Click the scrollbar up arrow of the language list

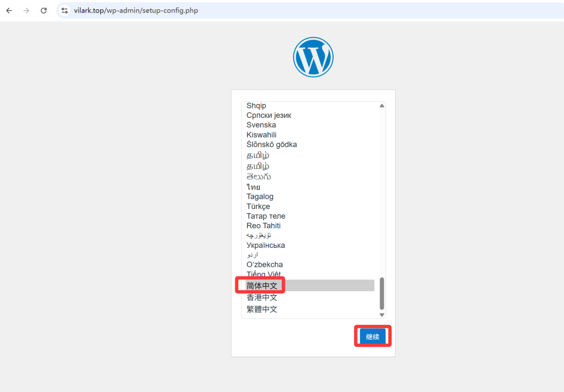(382, 106)
